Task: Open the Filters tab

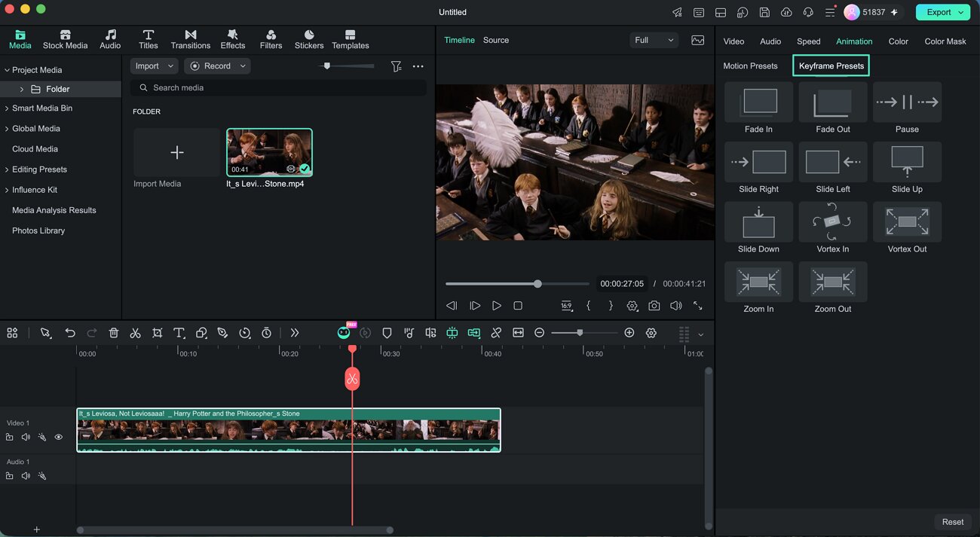Action: coord(271,40)
